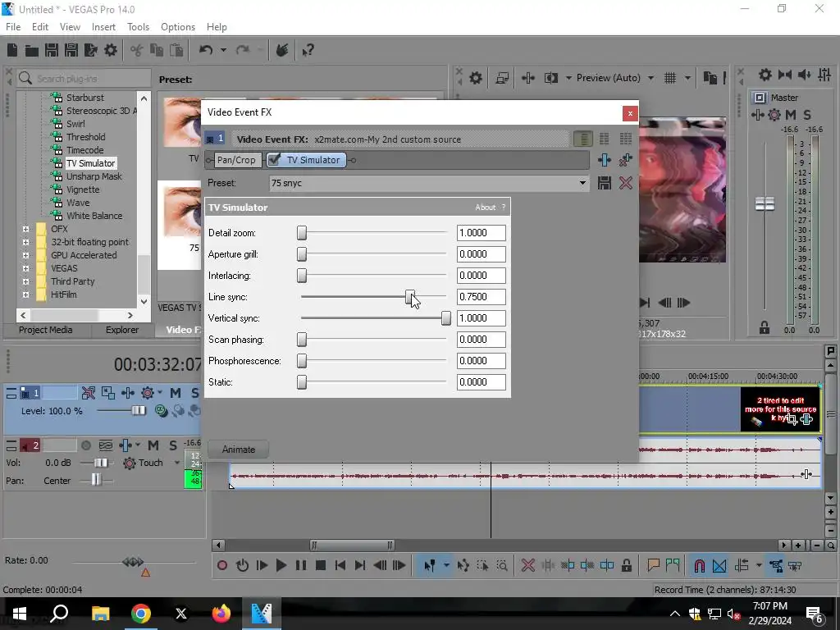The height and width of the screenshot is (630, 840).
Task: Open the Undo history dropdown arrow
Action: tap(223, 50)
